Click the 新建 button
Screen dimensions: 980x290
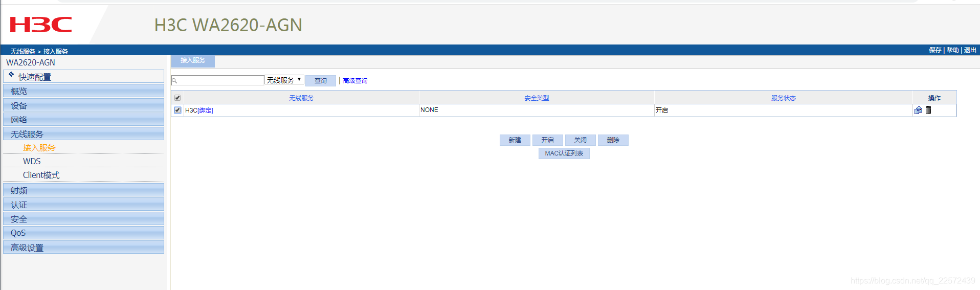pos(515,140)
